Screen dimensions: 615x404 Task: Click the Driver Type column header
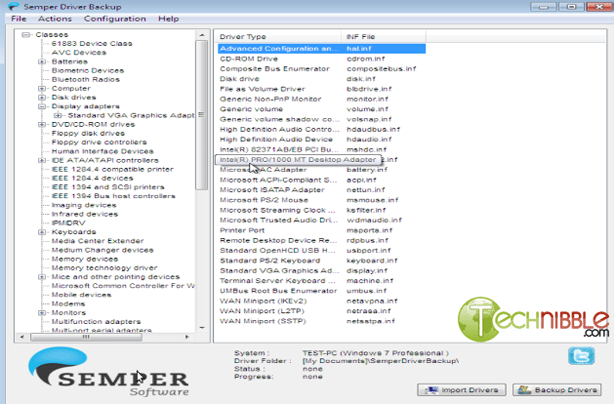[x=279, y=37]
